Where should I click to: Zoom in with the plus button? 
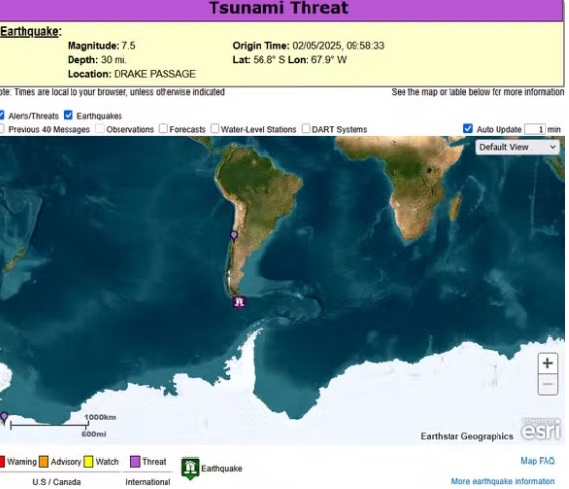(x=548, y=363)
